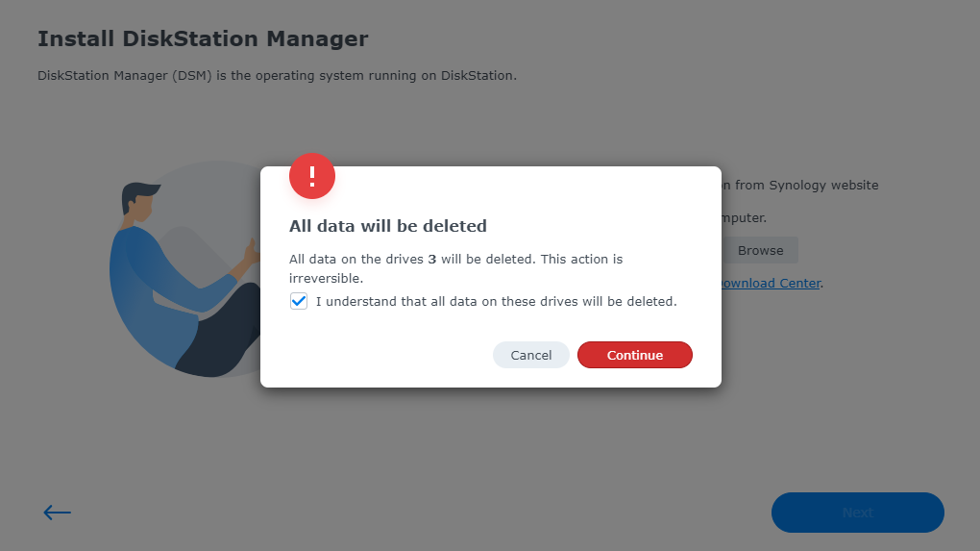Click the "computer." text behind the dialog
The height and width of the screenshot is (551, 980).
pos(743,218)
